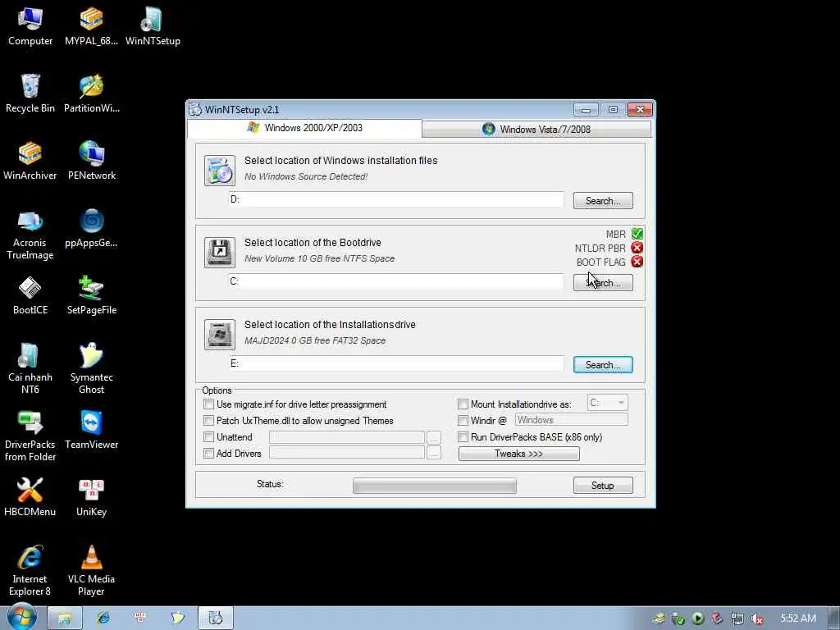
Task: Click the WinNTSetup title bar icon
Action: coord(195,110)
